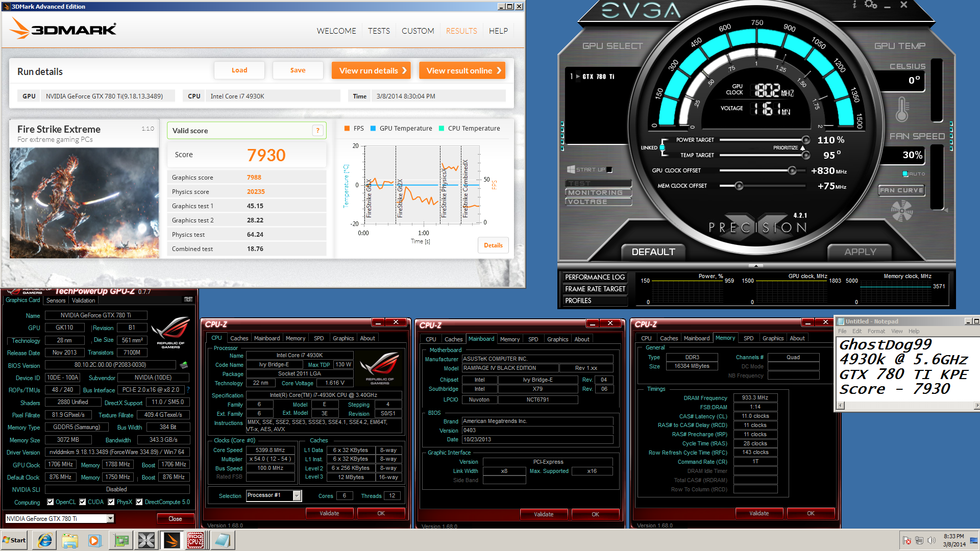This screenshot has height=551, width=980.
Task: Open the CUSTOM tab in 3DMark
Action: (418, 31)
